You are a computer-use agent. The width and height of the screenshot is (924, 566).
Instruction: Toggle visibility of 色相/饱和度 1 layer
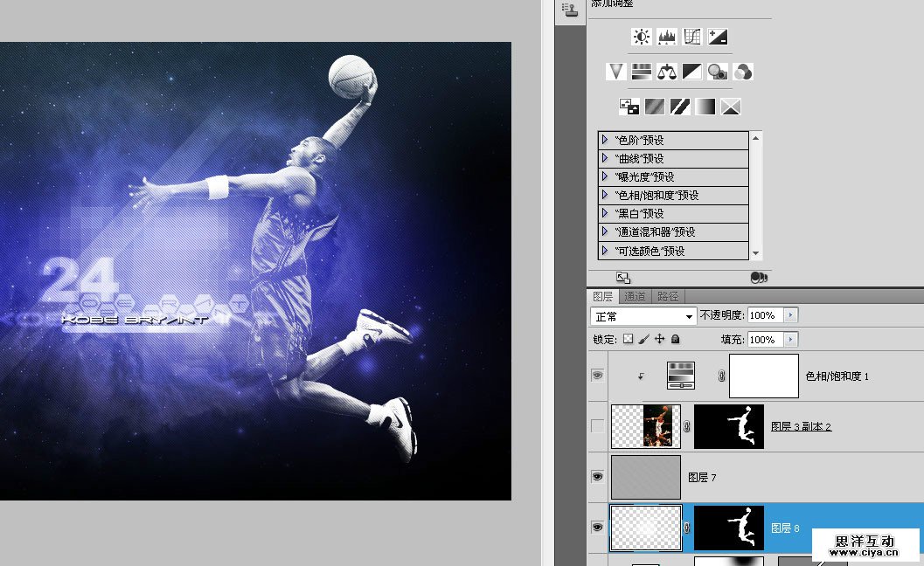pyautogui.click(x=598, y=375)
